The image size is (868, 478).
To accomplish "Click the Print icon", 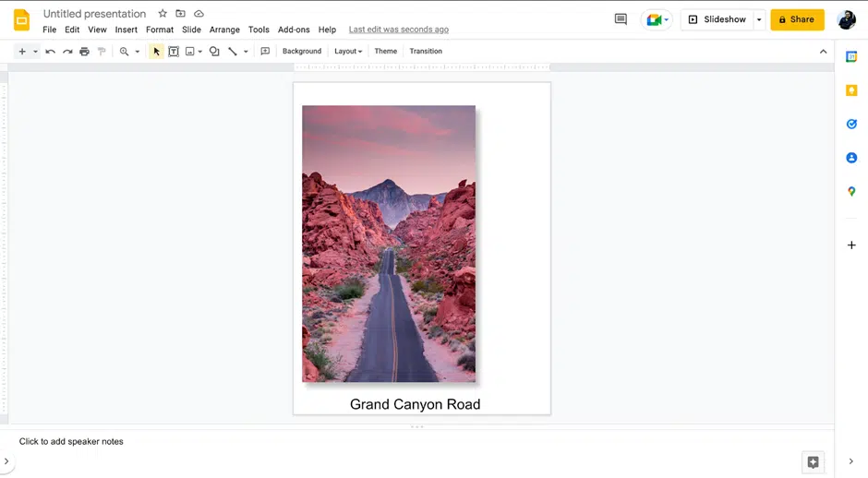I will coord(84,52).
